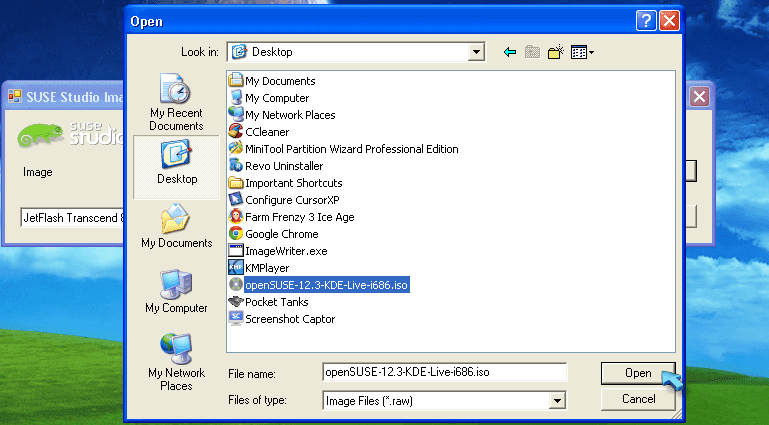Select the Pocket Tanks shortcut icon
Screen dimensions: 769x425
(236, 301)
